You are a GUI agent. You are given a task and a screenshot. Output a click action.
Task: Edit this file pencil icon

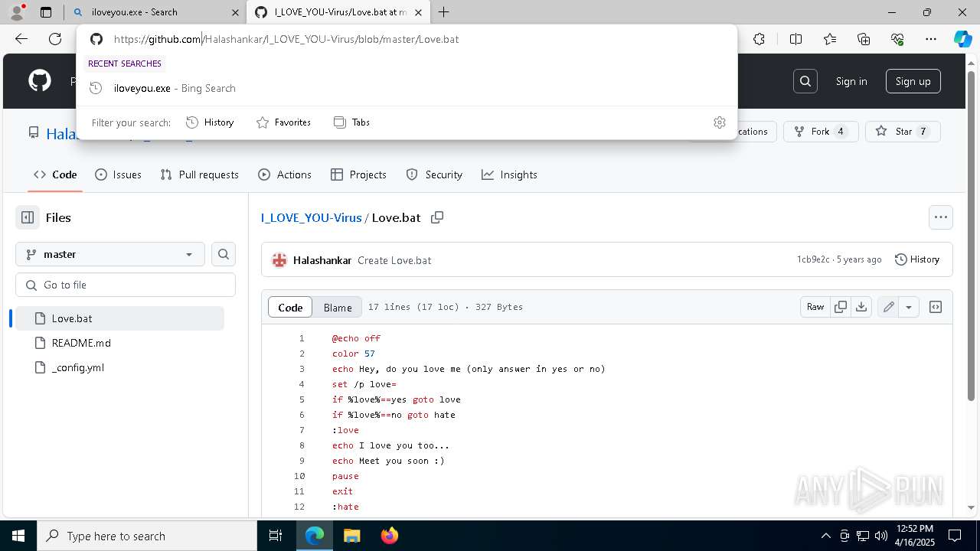tap(888, 307)
